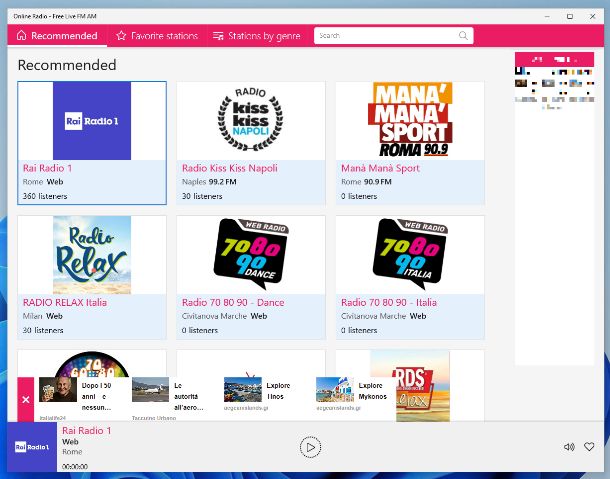Focus the Search input field
Screen dimensions: 610x479
point(393,36)
